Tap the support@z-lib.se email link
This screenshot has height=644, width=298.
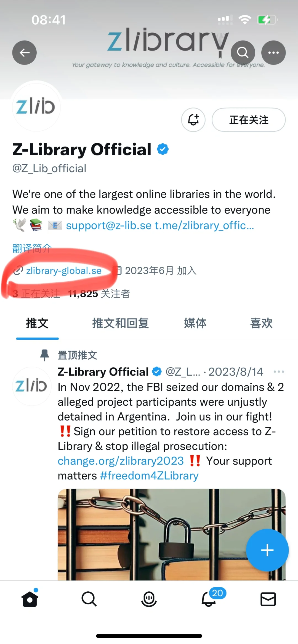point(109,226)
